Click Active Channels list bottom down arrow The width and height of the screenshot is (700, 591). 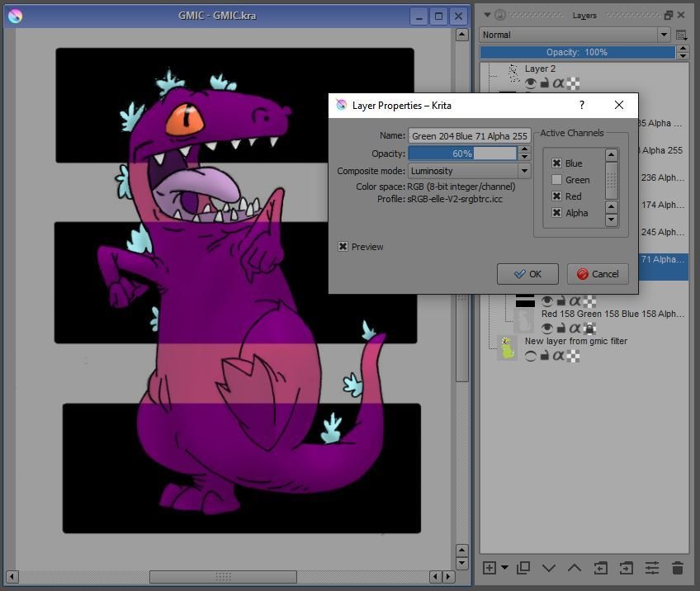click(x=612, y=220)
